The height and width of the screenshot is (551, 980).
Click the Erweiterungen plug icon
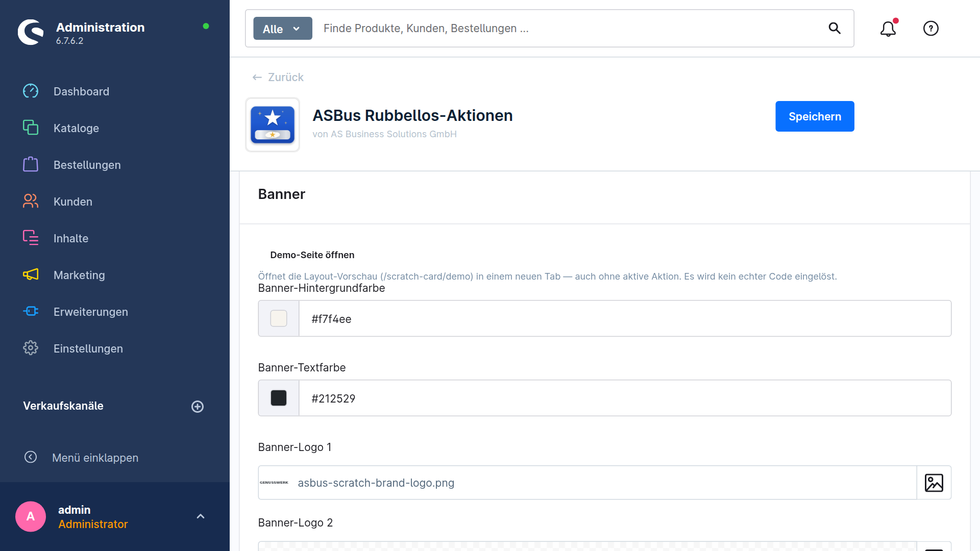(31, 311)
